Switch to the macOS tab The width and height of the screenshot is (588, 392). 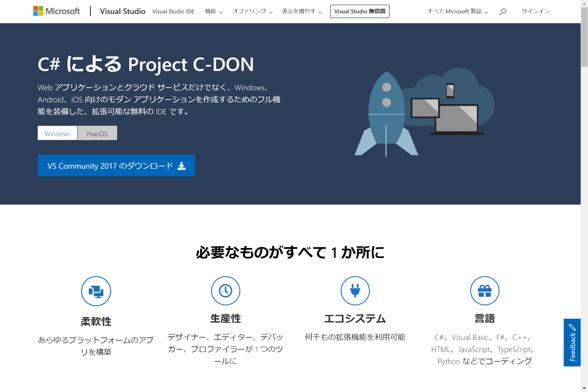pyautogui.click(x=97, y=133)
